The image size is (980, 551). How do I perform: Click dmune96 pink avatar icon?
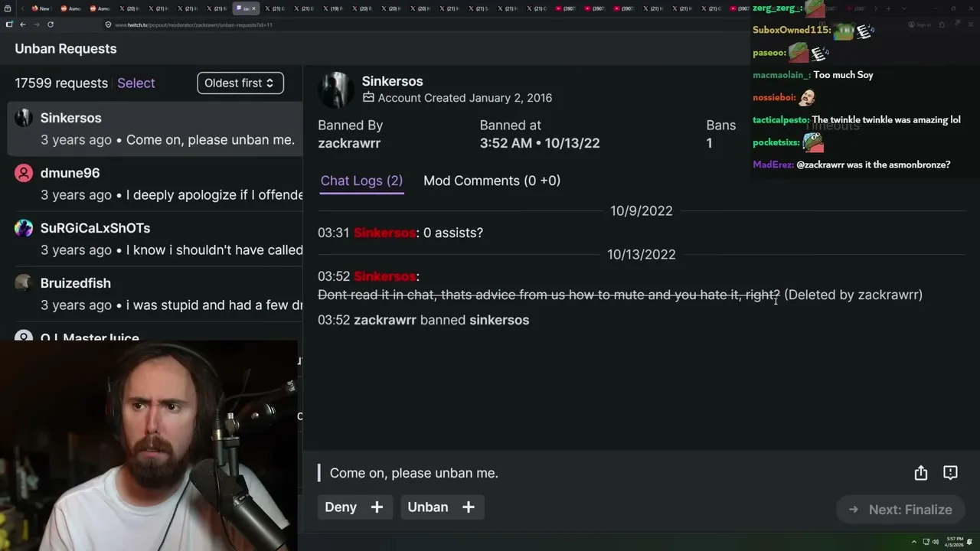[24, 173]
